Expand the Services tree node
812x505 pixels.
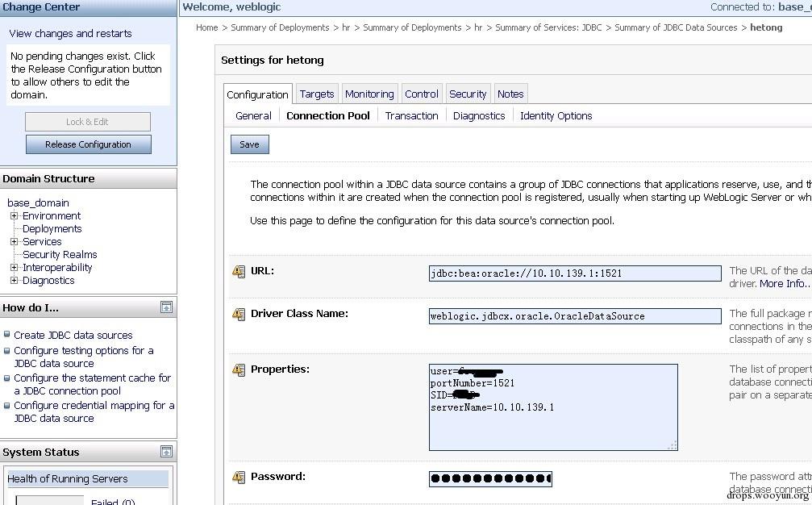point(14,242)
